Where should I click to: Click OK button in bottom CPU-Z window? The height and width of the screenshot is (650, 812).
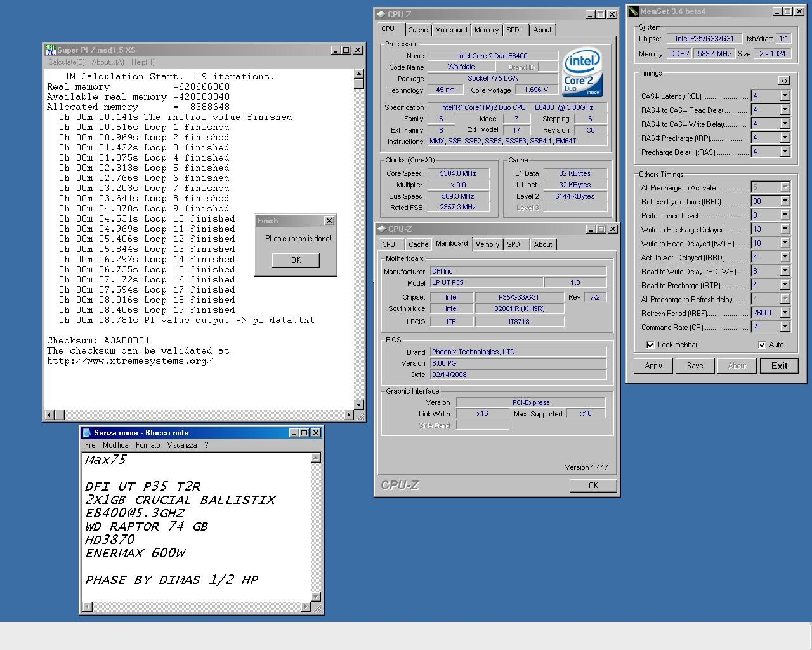pyautogui.click(x=593, y=486)
